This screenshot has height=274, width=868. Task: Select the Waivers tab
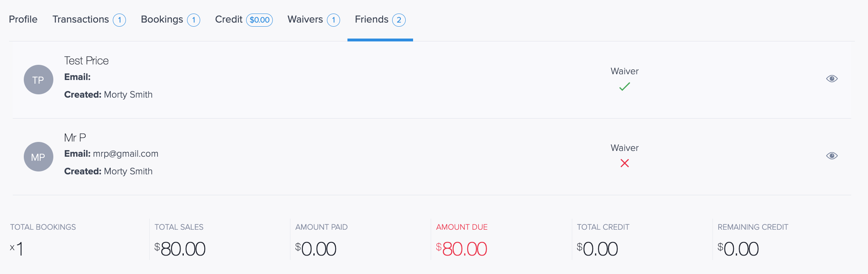[x=305, y=19]
